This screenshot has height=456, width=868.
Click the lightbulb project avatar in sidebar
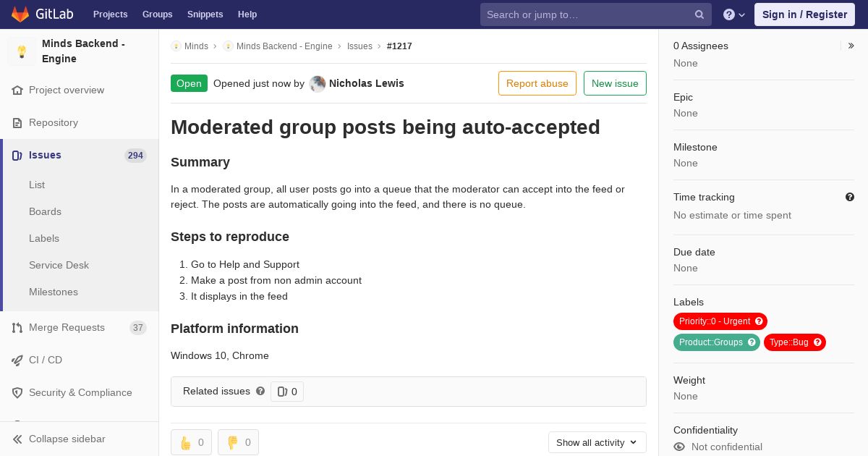[x=22, y=51]
